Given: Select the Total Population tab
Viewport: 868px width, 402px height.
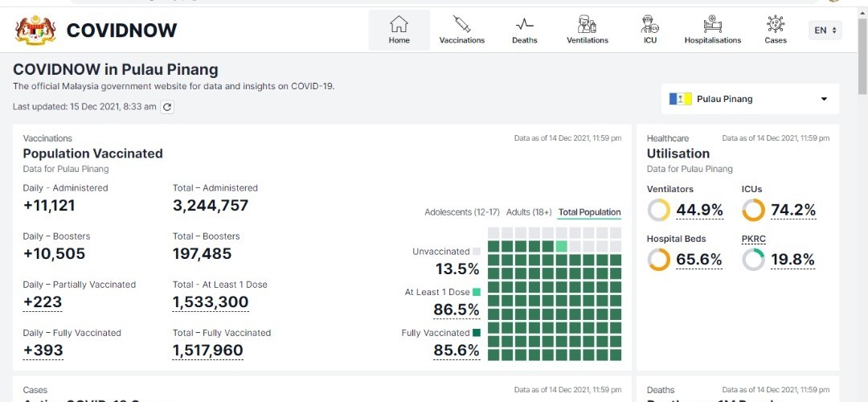Looking at the screenshot, I should coord(590,212).
